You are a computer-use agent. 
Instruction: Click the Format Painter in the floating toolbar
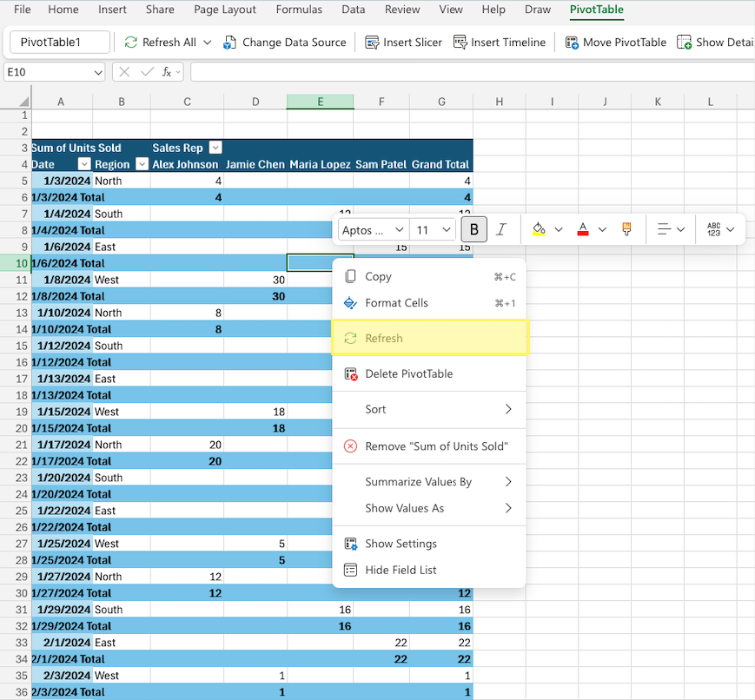coord(626,229)
